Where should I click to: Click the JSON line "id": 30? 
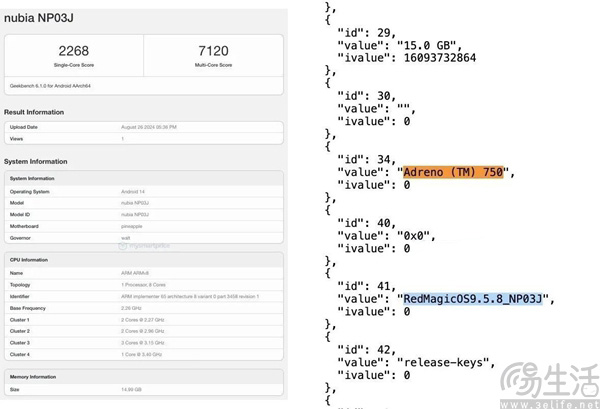click(x=367, y=96)
